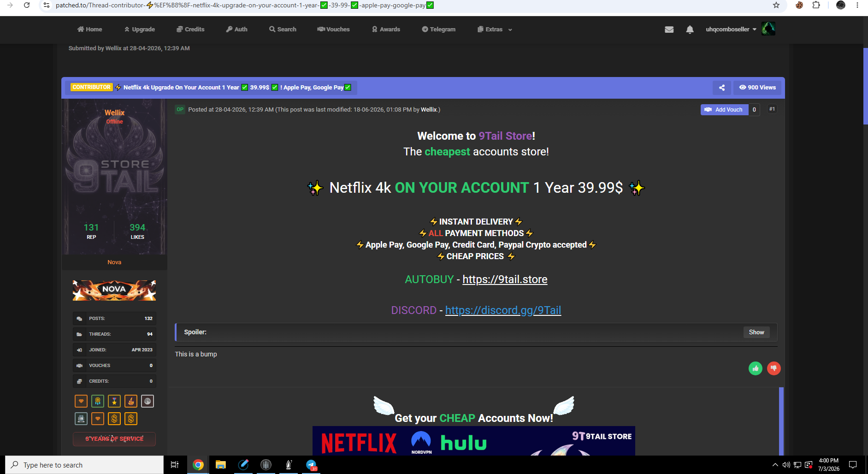Click the taskbar clock showing 4:00 PM
This screenshot has height=474, width=868.
[x=828, y=465]
